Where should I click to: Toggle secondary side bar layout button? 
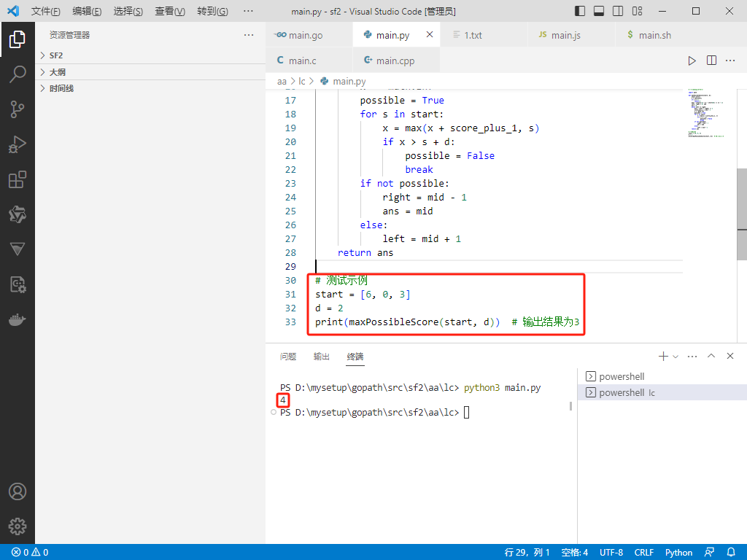(618, 11)
